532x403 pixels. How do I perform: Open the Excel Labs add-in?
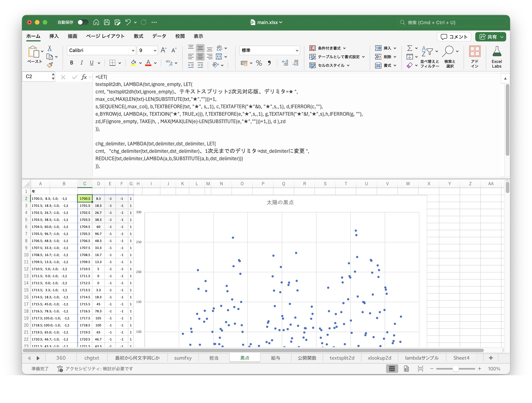496,57
